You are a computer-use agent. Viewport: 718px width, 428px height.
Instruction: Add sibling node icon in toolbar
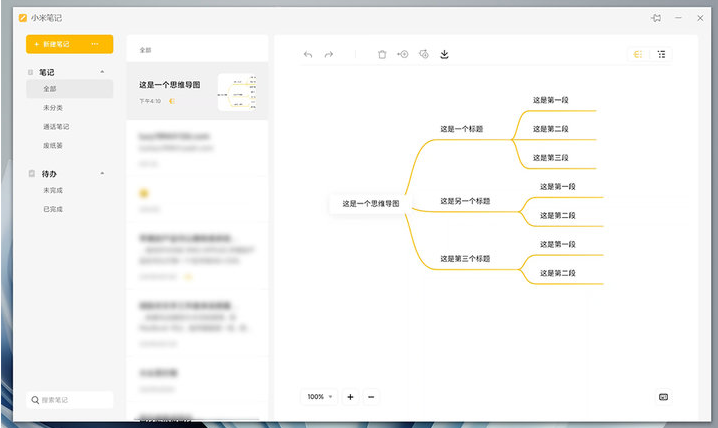click(403, 54)
